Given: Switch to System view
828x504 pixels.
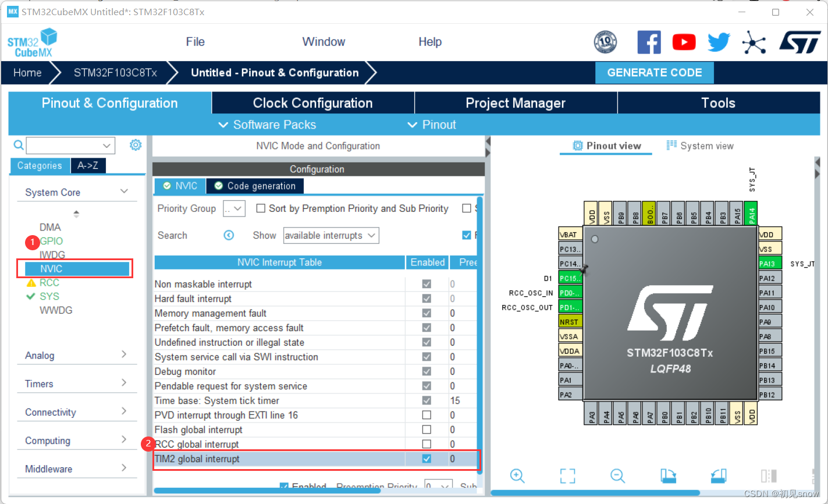Looking at the screenshot, I should click(700, 145).
